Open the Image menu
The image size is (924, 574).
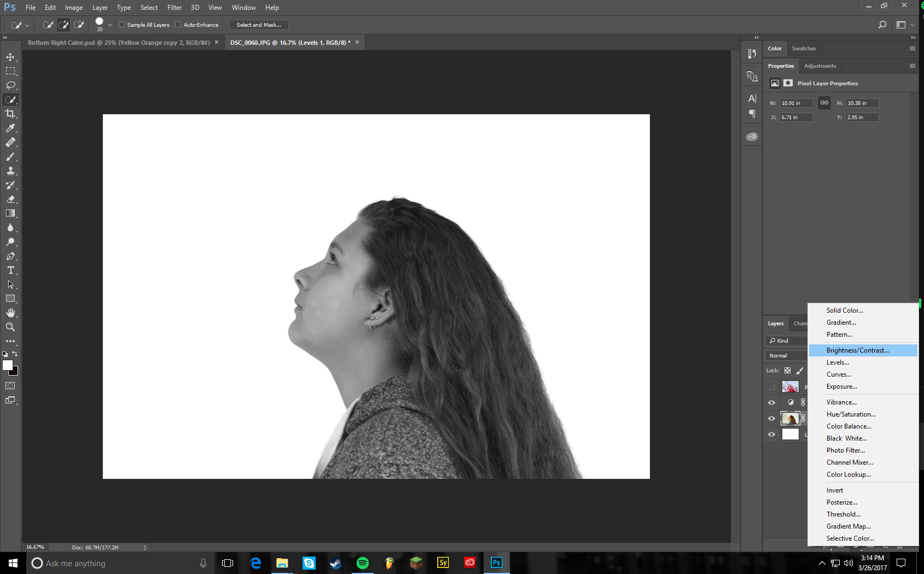tap(74, 8)
